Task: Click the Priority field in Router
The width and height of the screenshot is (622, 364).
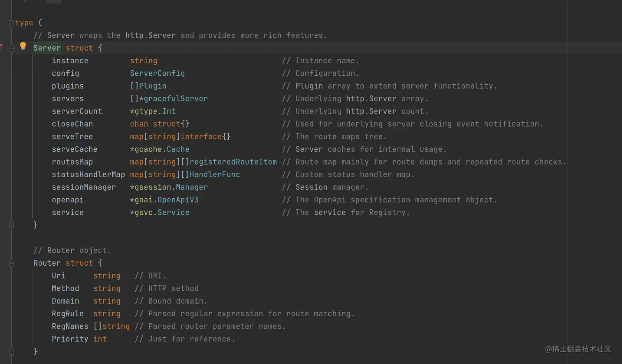Action: coord(70,339)
